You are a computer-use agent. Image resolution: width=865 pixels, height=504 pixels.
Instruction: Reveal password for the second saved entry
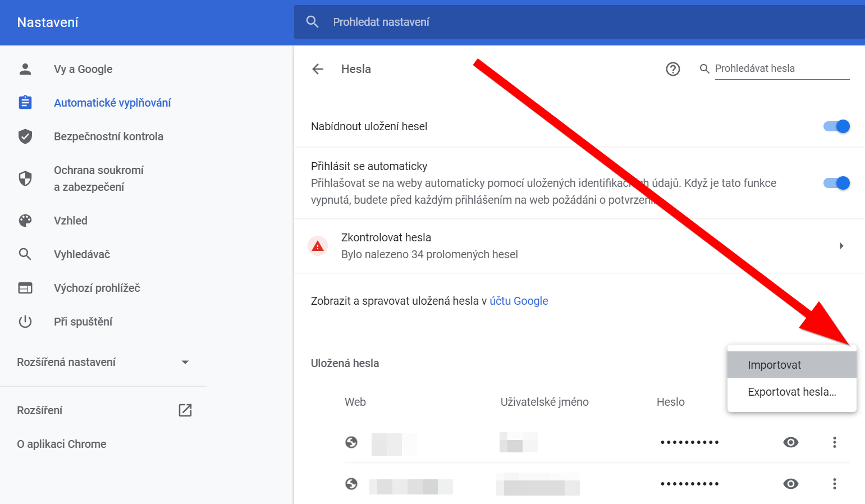tap(791, 484)
